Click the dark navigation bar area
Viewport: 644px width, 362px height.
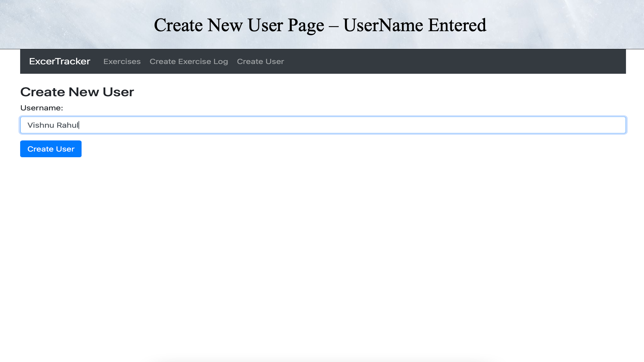coord(436,61)
